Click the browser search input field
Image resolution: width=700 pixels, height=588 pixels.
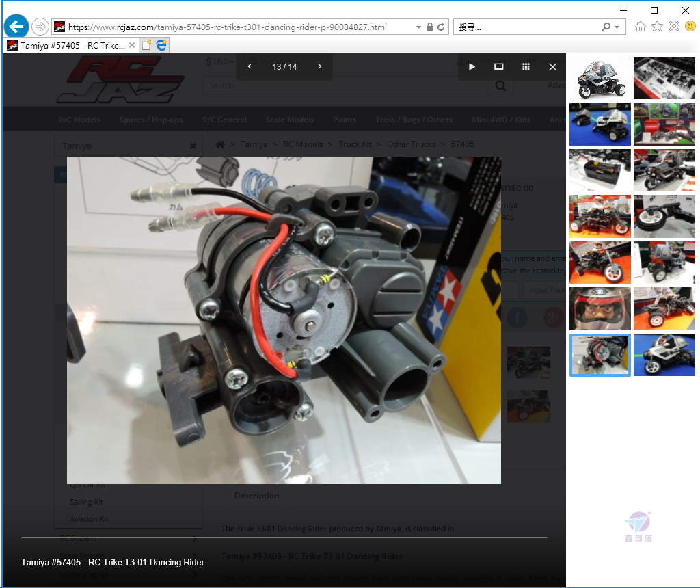(x=527, y=27)
